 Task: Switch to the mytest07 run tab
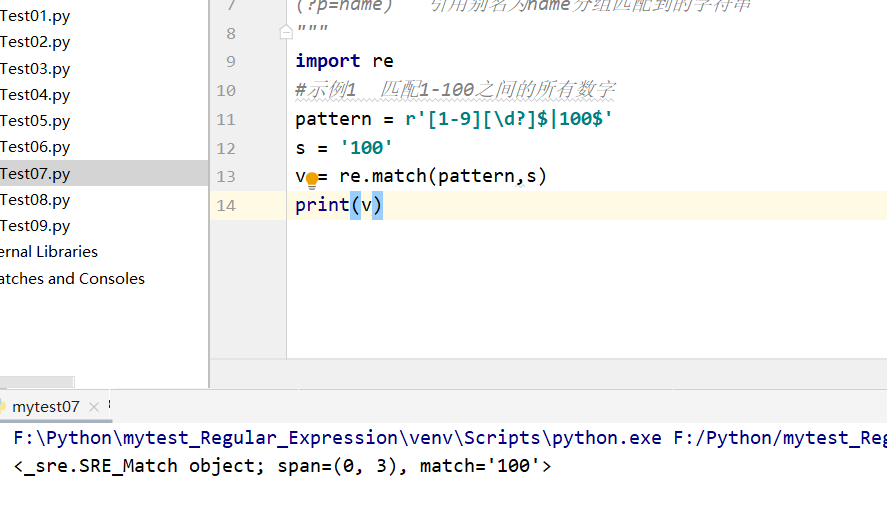(45, 407)
